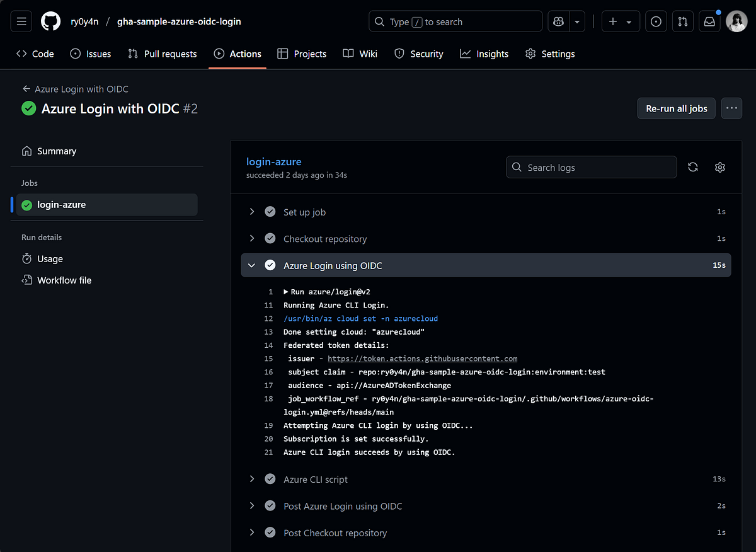
Task: Click inside the Search logs field
Action: [x=591, y=167]
